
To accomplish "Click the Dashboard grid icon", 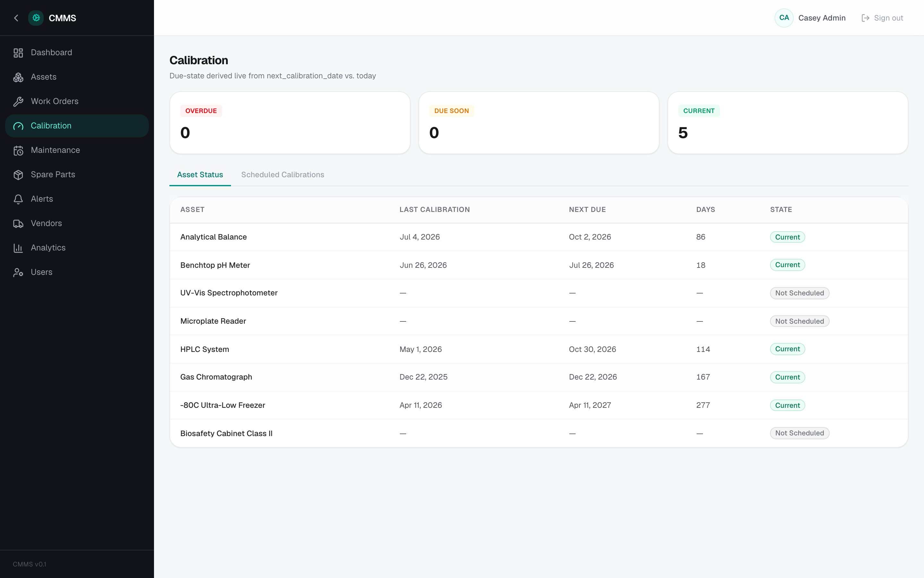I will [18, 53].
